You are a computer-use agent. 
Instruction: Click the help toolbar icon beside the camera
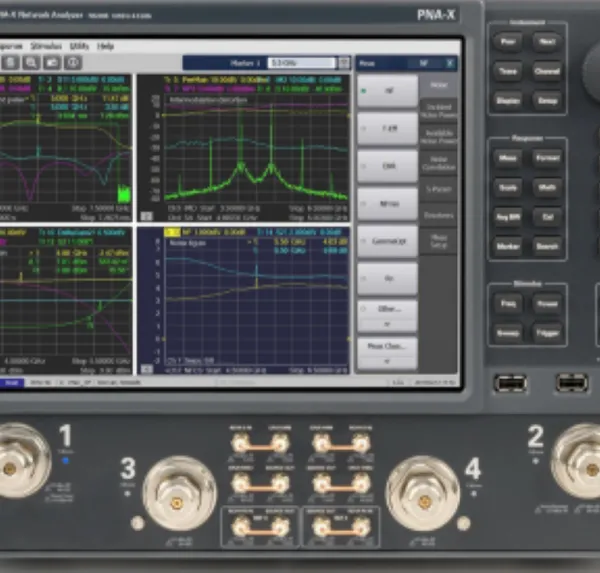[x=73, y=62]
